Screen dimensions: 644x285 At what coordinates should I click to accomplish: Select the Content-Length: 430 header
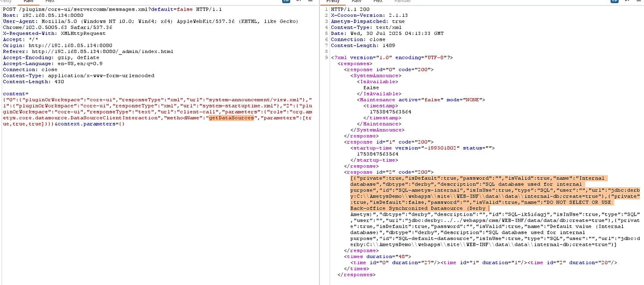tap(33, 82)
